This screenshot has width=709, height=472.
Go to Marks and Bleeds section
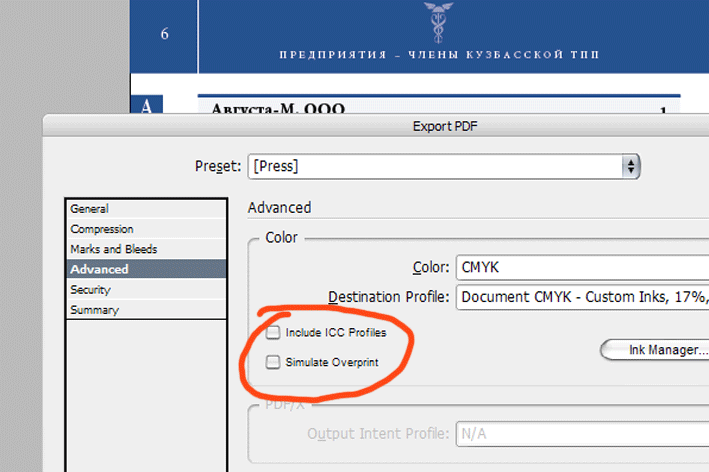tap(146, 249)
